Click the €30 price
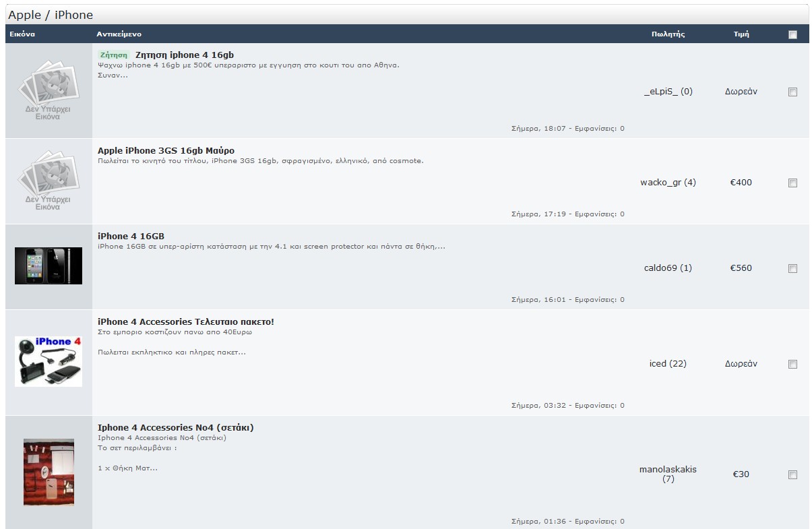 tap(741, 474)
